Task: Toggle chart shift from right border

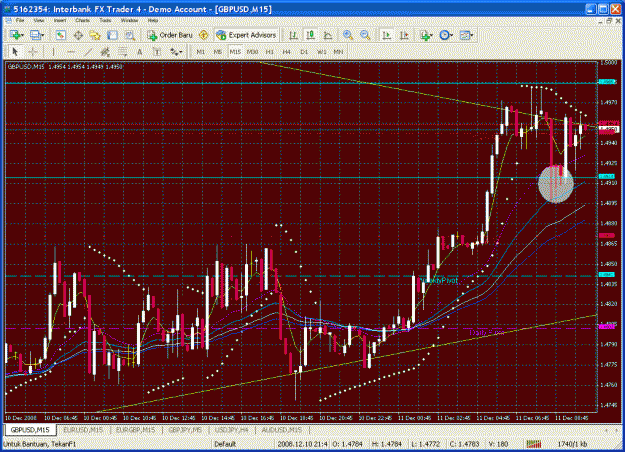Action: 404,35
